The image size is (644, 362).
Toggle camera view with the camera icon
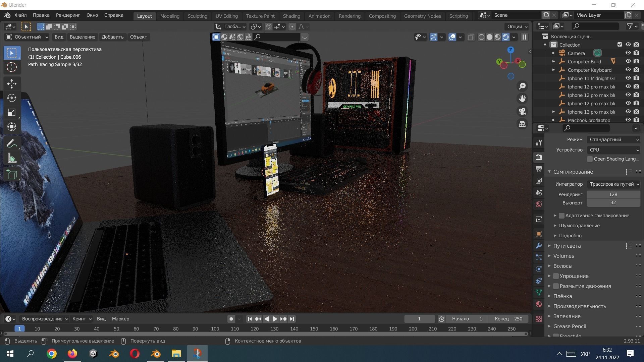click(522, 111)
